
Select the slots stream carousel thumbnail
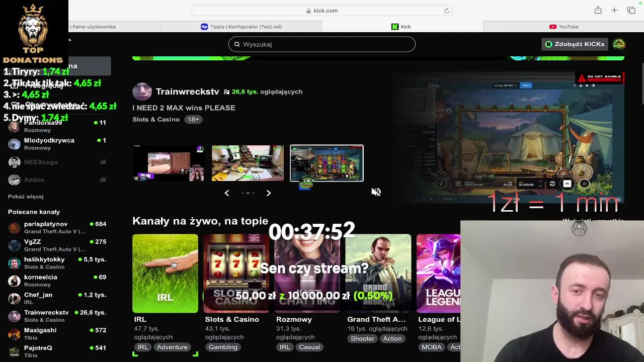pyautogui.click(x=327, y=163)
